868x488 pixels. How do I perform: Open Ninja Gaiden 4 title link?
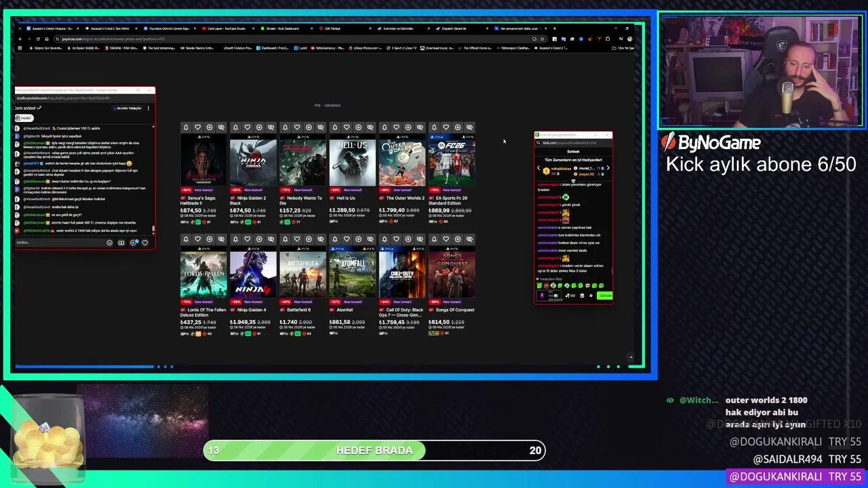pos(252,310)
